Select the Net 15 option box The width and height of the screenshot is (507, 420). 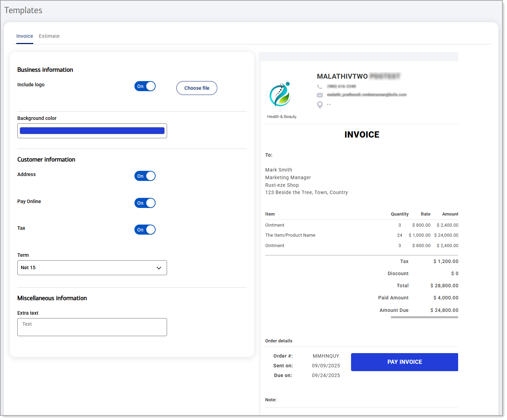(x=92, y=268)
